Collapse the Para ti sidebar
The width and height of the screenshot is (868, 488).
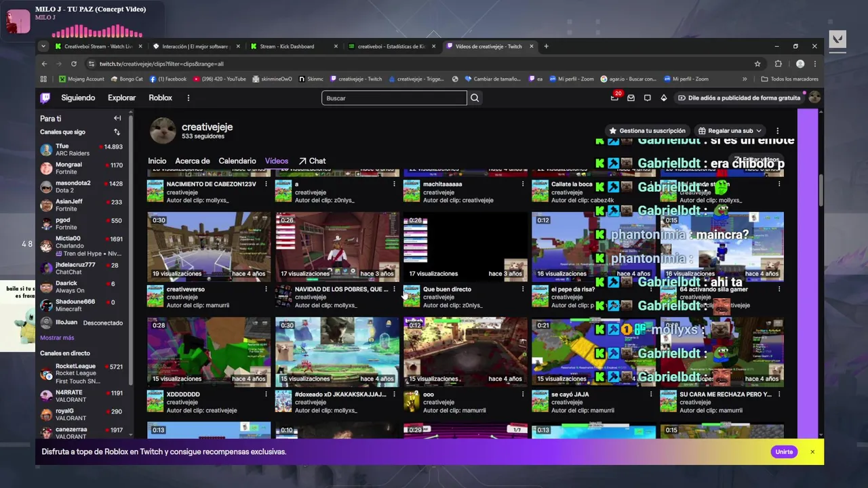[x=117, y=118]
